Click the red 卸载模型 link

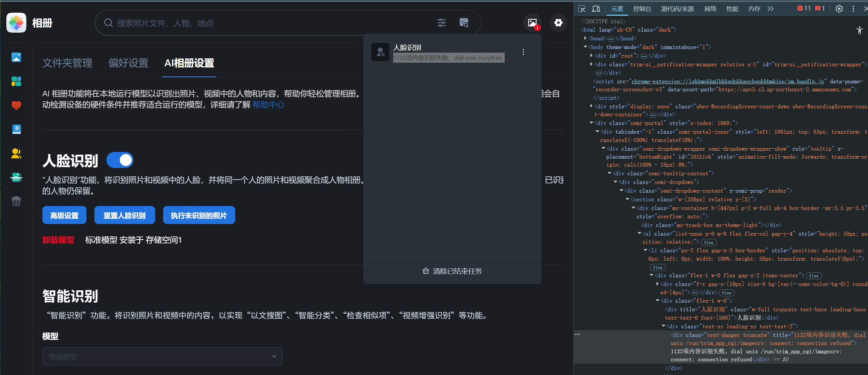pos(58,240)
